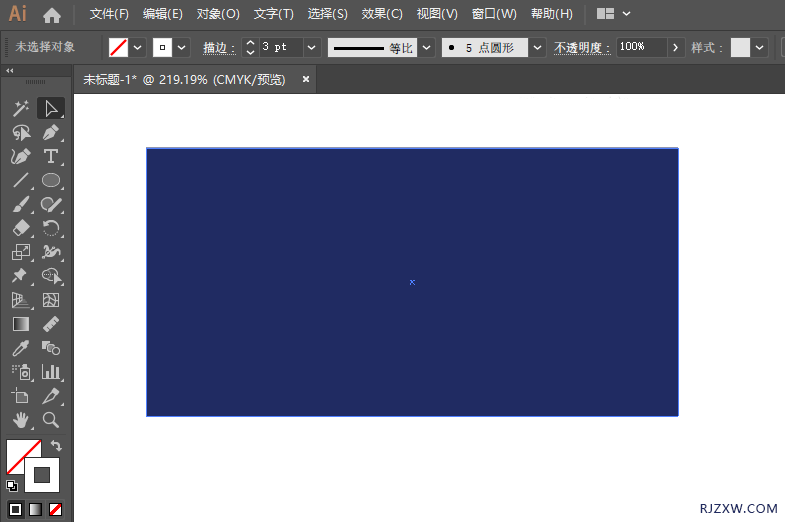Select the Direct Selection tool

(51, 108)
